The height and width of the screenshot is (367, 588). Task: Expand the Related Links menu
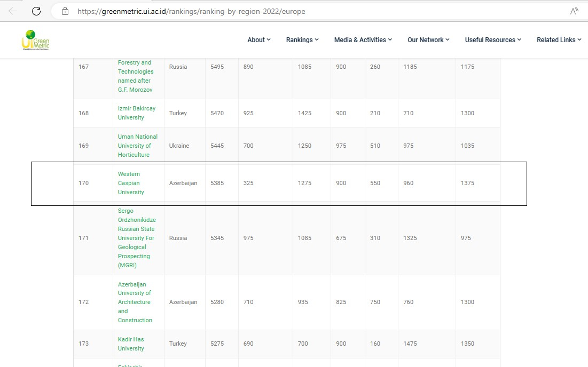(x=559, y=39)
